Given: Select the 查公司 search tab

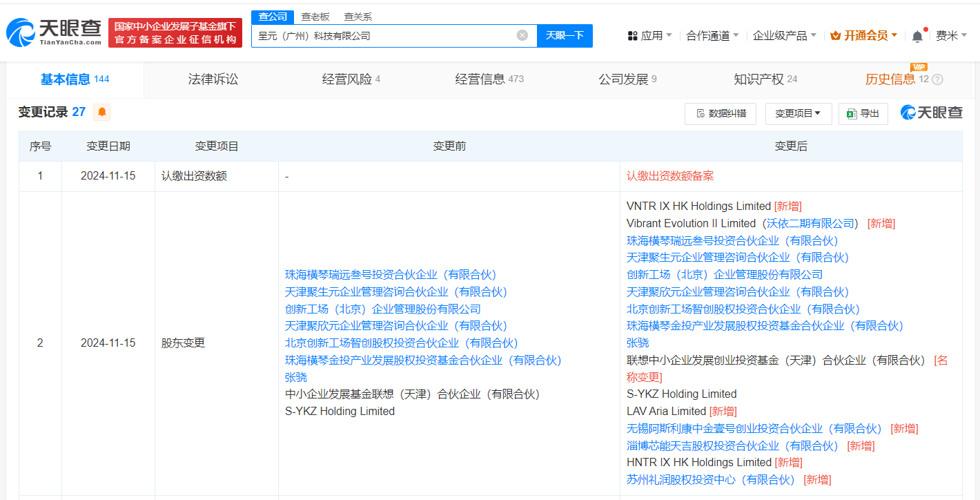Looking at the screenshot, I should (273, 17).
